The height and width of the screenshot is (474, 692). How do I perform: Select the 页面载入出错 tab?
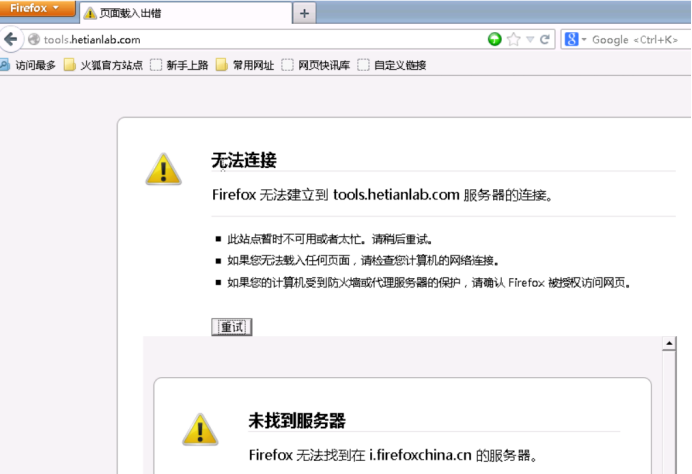point(186,13)
